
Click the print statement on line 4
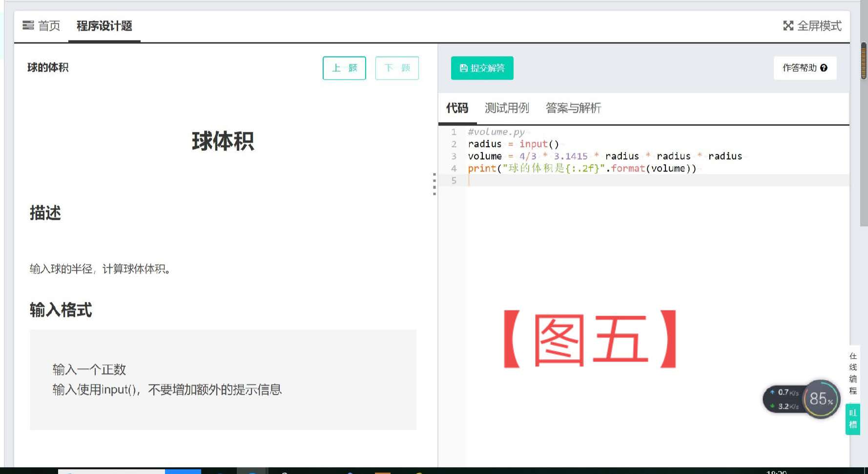click(x=582, y=169)
